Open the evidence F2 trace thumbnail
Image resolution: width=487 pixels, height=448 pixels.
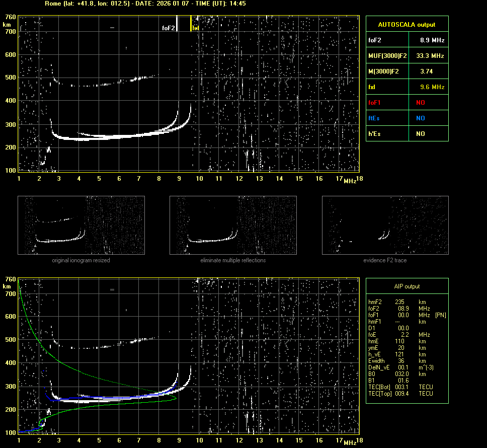click(385, 225)
